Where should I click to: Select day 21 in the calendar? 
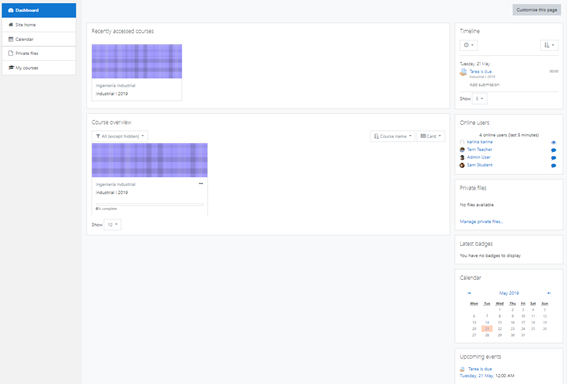click(487, 329)
